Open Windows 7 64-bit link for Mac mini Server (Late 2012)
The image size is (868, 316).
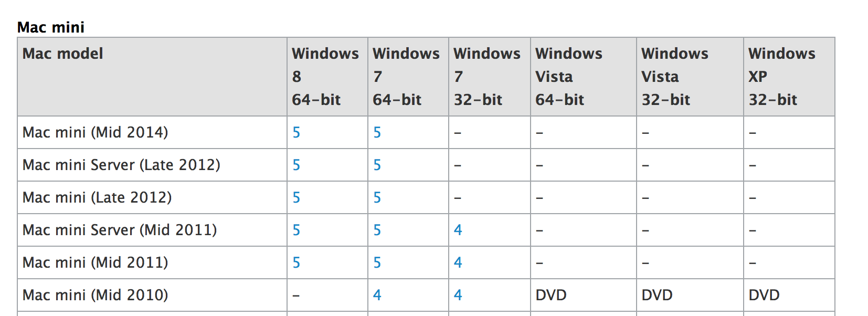coord(377,165)
